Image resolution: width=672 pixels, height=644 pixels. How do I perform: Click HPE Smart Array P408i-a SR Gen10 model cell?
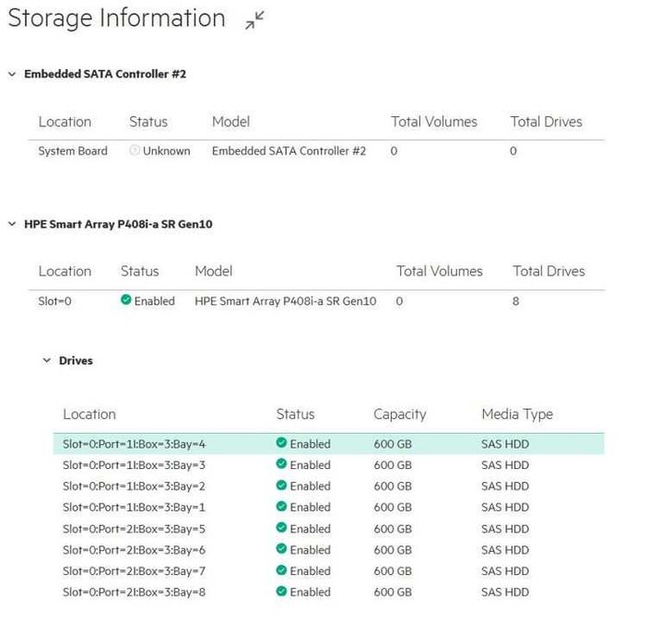286,301
